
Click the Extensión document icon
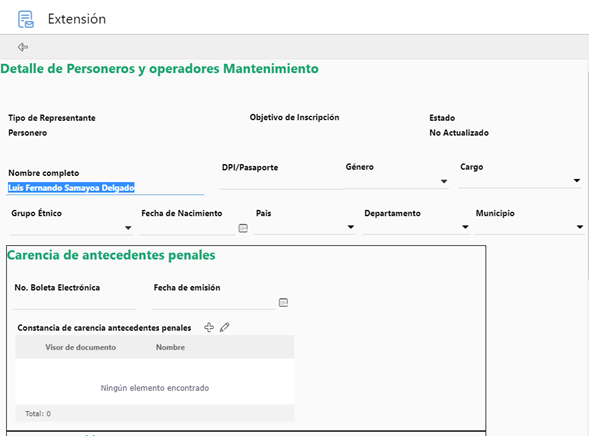click(26, 19)
